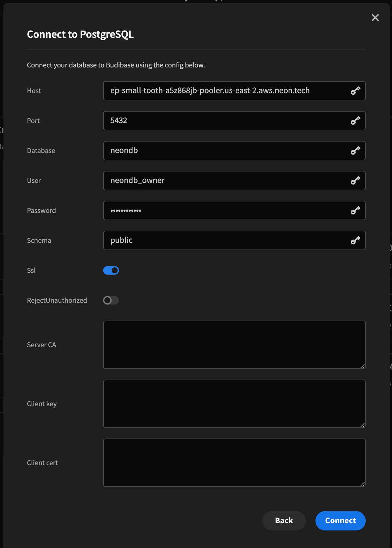The height and width of the screenshot is (548, 392).
Task: Click the "RejectUnauthorized" label
Action: [x=57, y=300]
